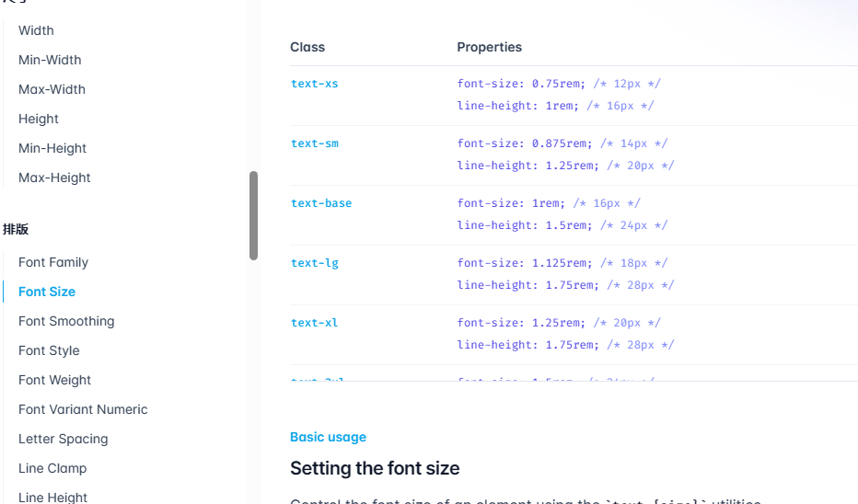The width and height of the screenshot is (858, 504).
Task: Select the active Font Size link
Action: coord(47,292)
